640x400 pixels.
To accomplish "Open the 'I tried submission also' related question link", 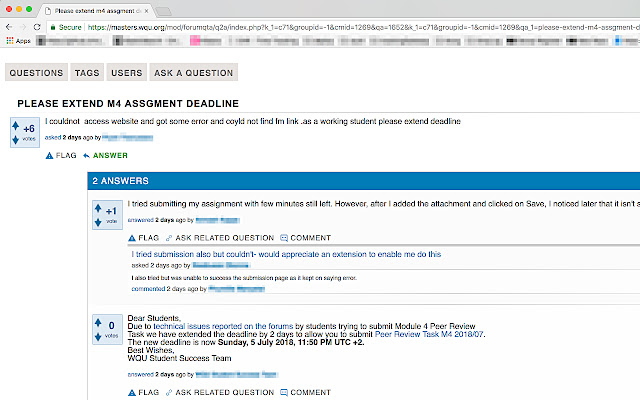I will tap(286, 254).
